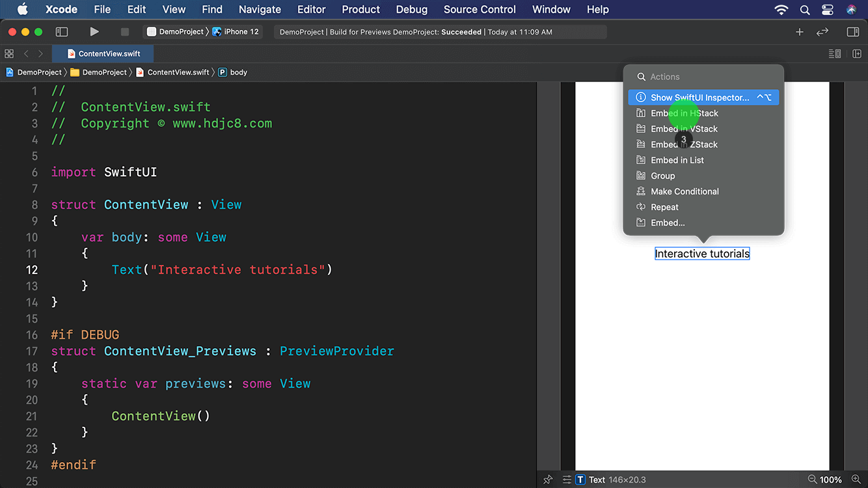Open the Apple menu
The image size is (868, 488).
pos(23,9)
